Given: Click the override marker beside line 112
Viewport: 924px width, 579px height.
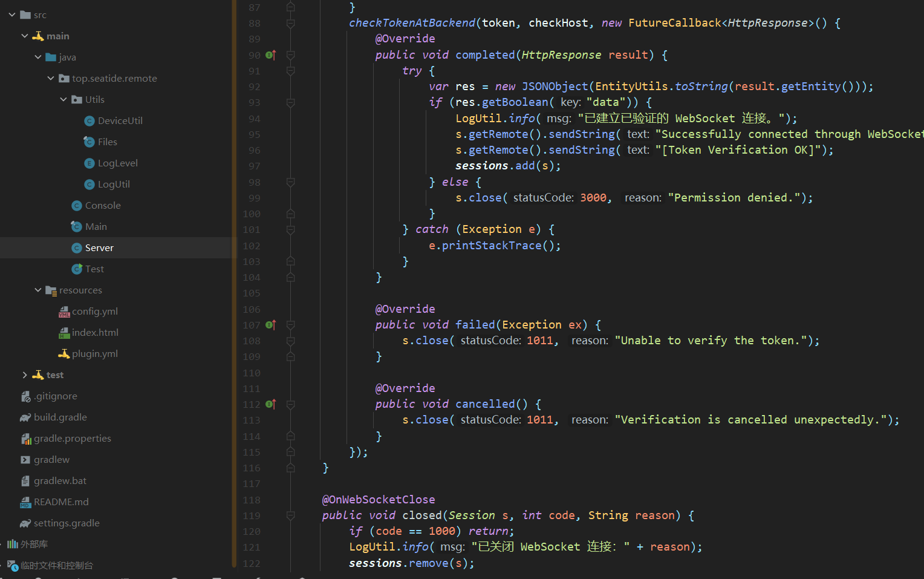Looking at the screenshot, I should [x=270, y=404].
